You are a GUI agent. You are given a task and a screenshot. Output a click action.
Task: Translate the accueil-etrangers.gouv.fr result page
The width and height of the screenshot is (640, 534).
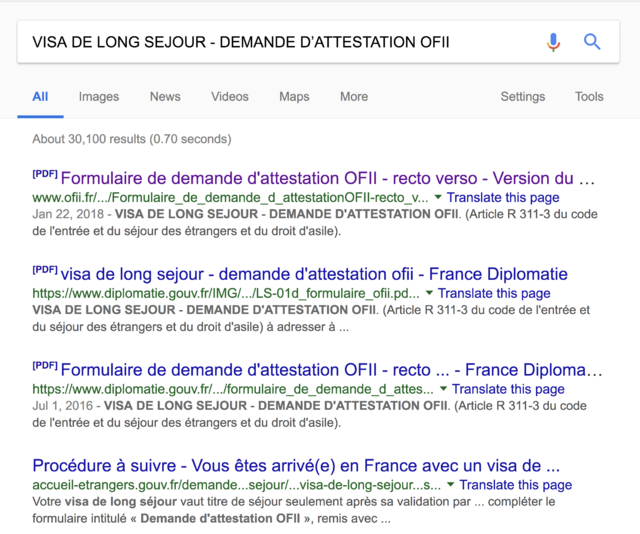pyautogui.click(x=516, y=485)
